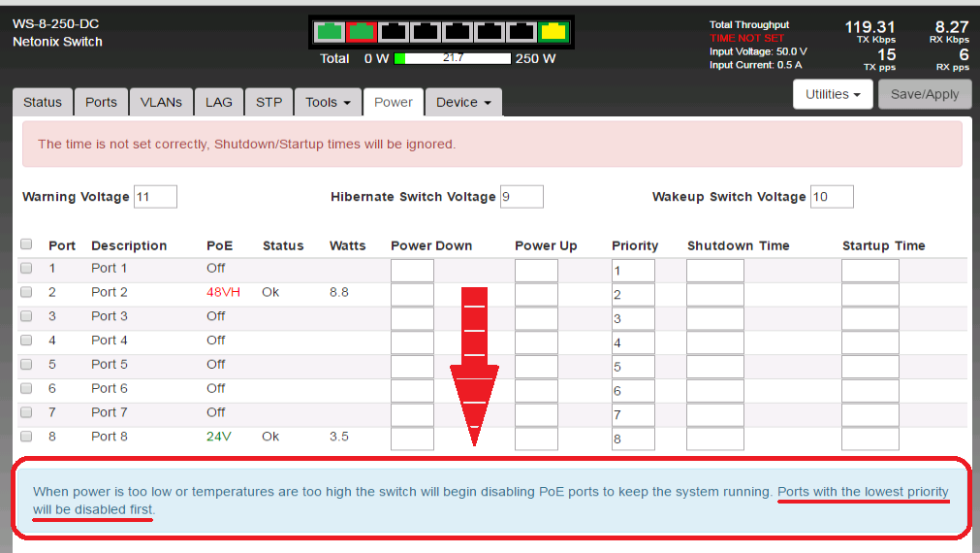Open the STP tab
This screenshot has height=553, width=980.
point(269,102)
